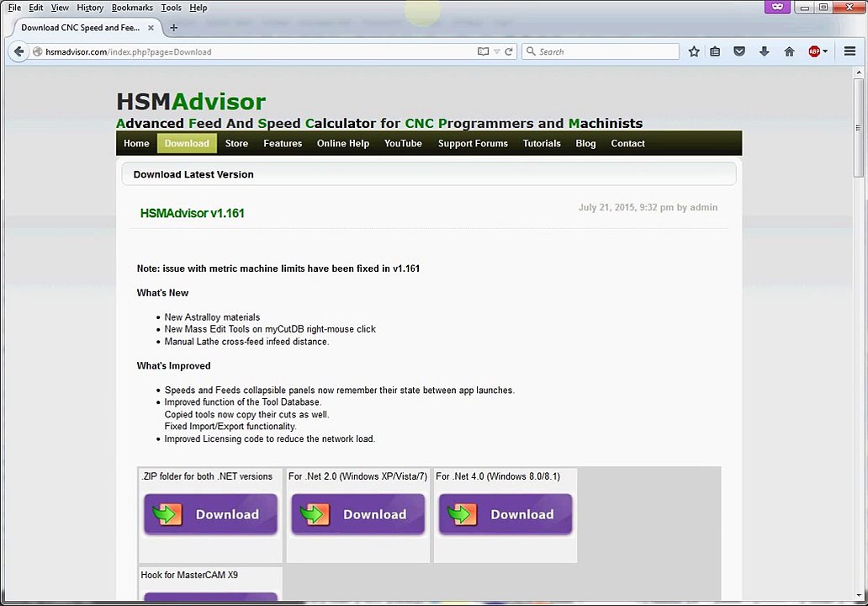
Task: Open Adblock Plus dropdown arrow
Action: click(x=825, y=51)
